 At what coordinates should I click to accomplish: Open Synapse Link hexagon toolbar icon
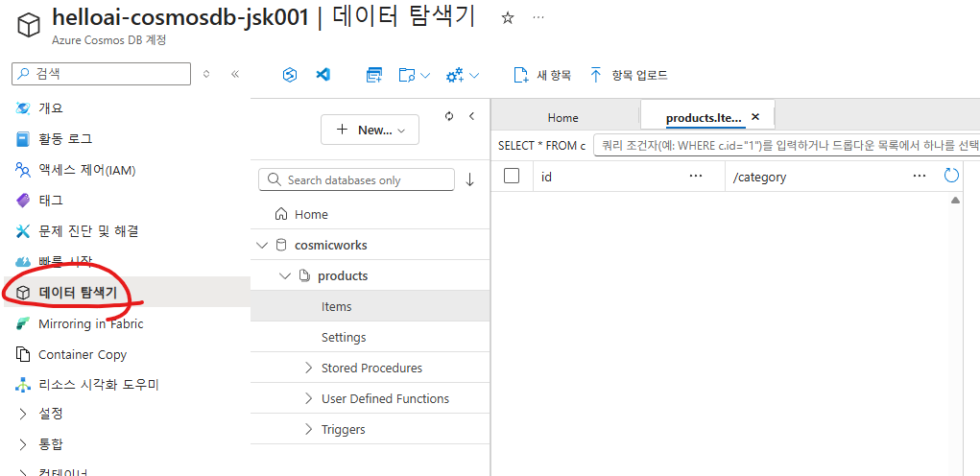point(289,76)
